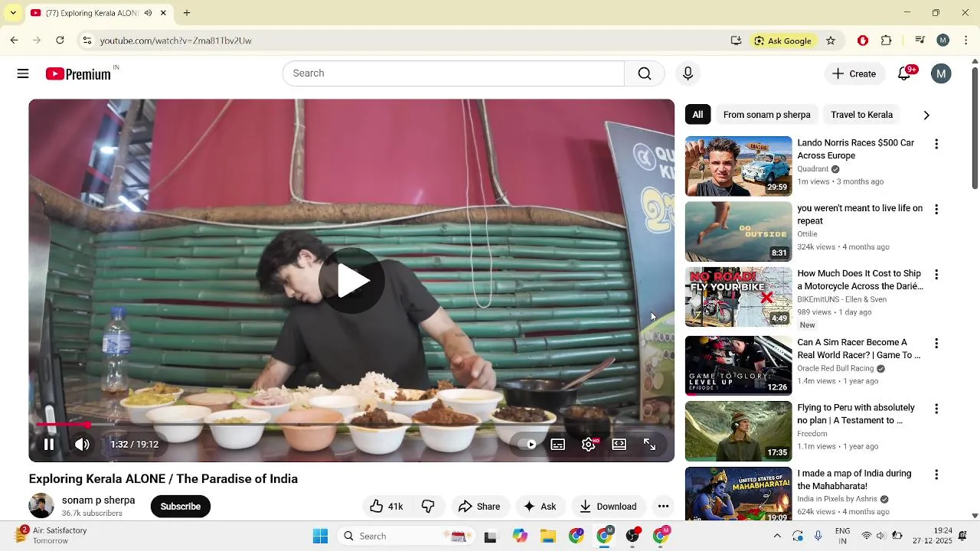Open BIKEmitUNS fly your bike thumbnail
The image size is (980, 551).
[739, 297]
